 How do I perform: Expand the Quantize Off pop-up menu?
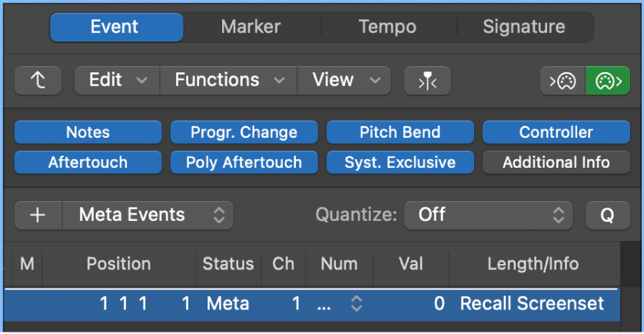[x=488, y=215]
